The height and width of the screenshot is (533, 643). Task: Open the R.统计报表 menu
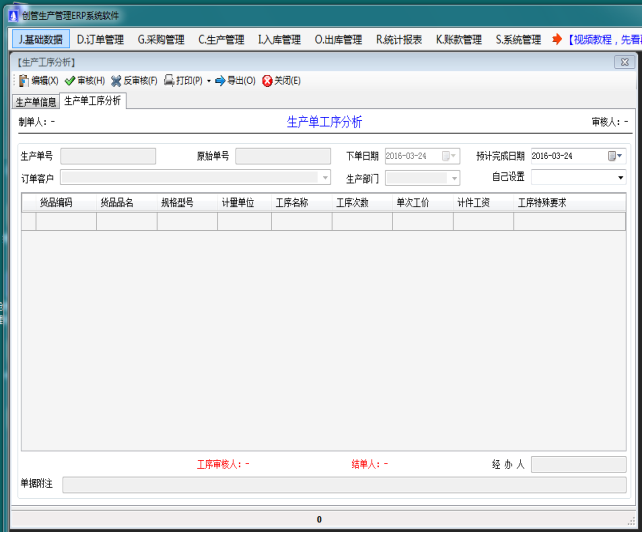point(398,40)
